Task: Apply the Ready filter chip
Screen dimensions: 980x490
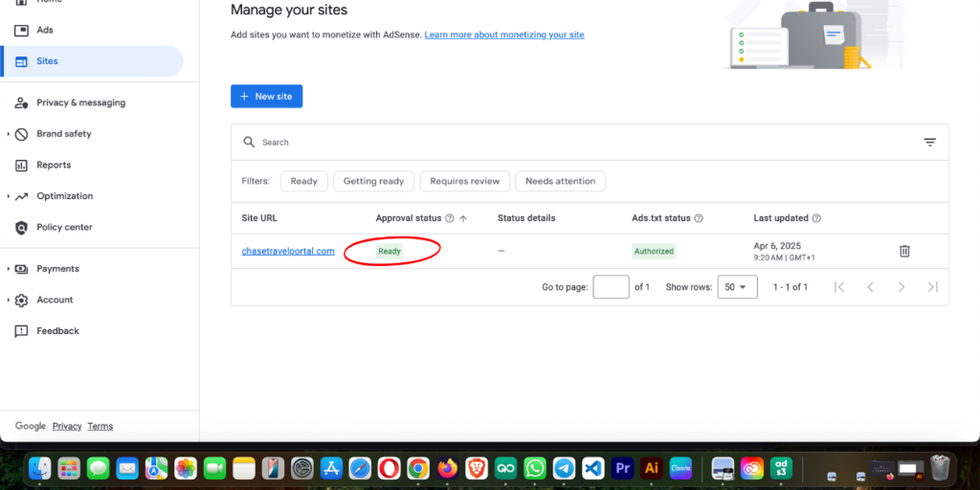Action: (304, 181)
